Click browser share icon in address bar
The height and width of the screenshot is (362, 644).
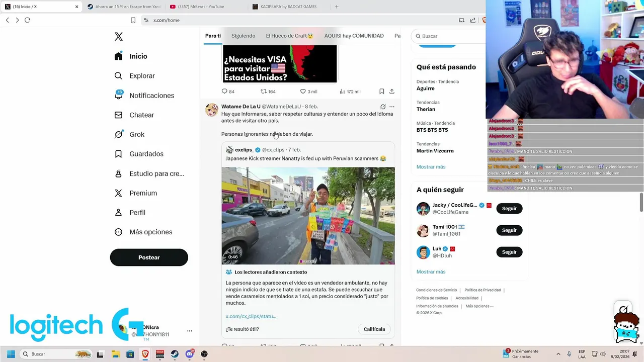pyautogui.click(x=473, y=20)
